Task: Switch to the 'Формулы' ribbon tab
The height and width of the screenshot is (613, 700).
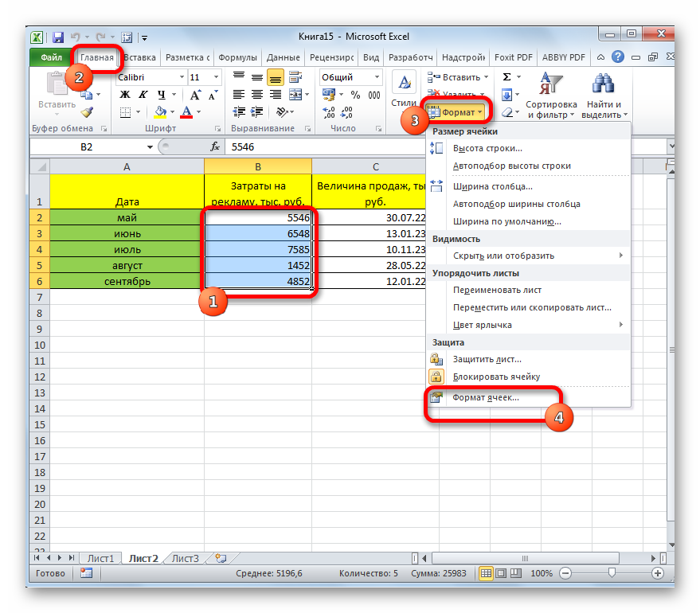Action: point(237,58)
